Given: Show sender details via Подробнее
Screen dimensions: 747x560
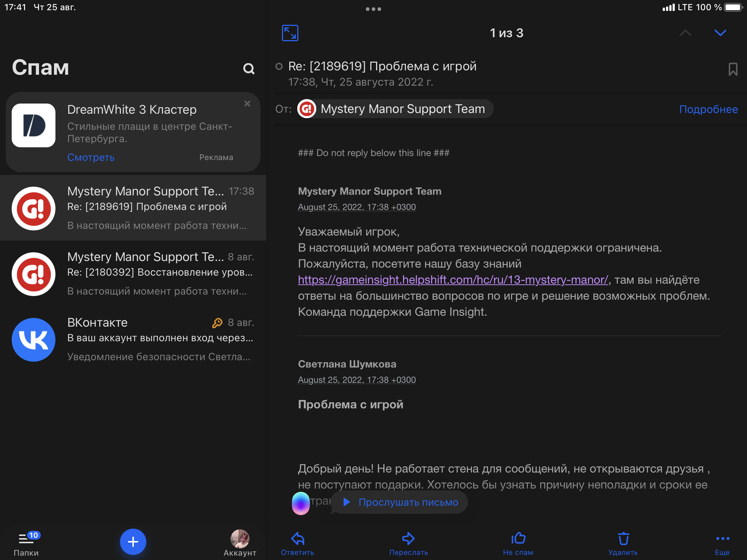Looking at the screenshot, I should (x=708, y=109).
